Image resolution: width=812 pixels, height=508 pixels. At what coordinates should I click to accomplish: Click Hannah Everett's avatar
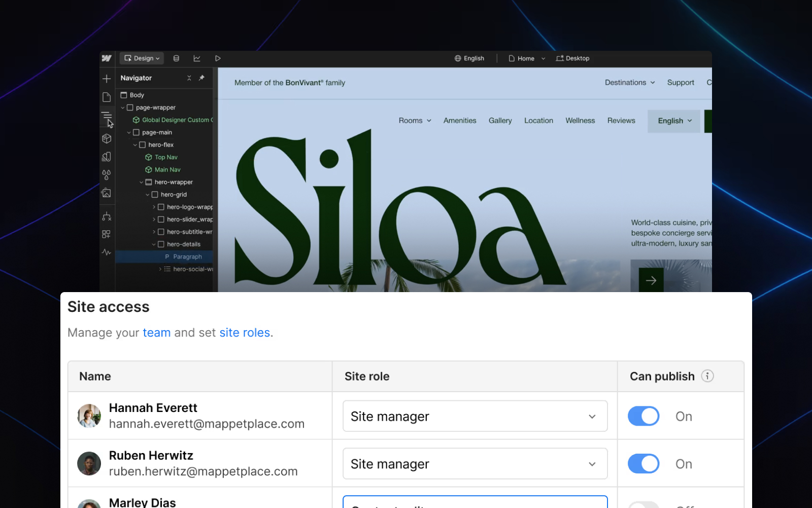pos(89,416)
